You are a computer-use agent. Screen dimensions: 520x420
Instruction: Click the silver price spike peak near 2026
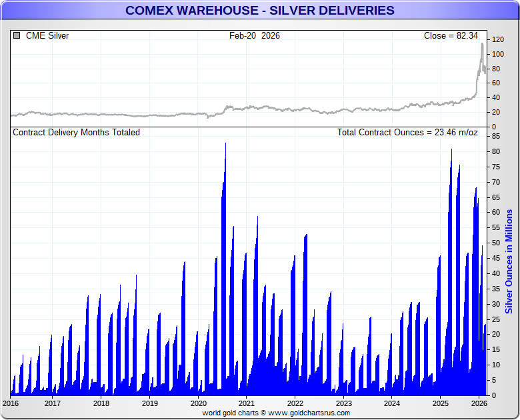(482, 45)
